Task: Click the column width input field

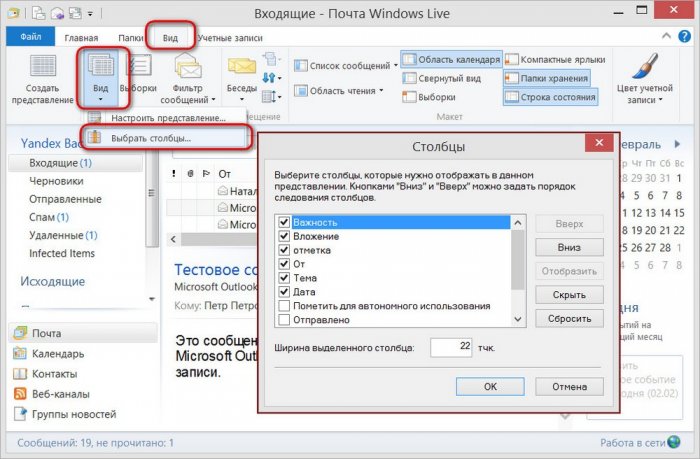Action: click(x=451, y=347)
